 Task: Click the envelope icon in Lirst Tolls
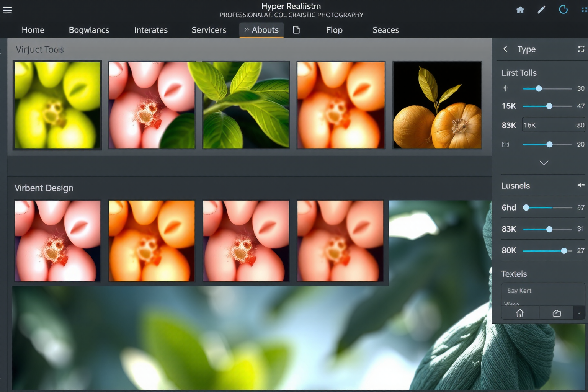[505, 145]
